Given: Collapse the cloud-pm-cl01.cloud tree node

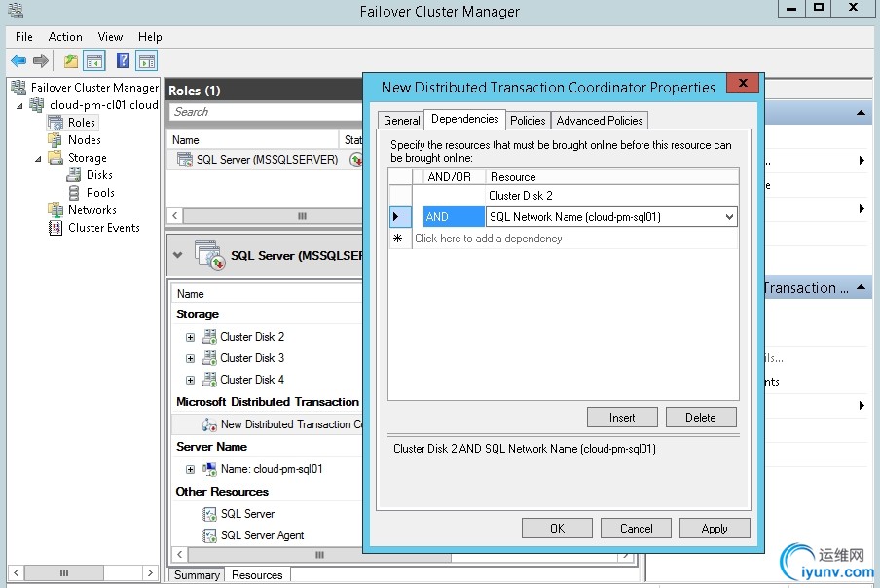Looking at the screenshot, I should coord(19,105).
